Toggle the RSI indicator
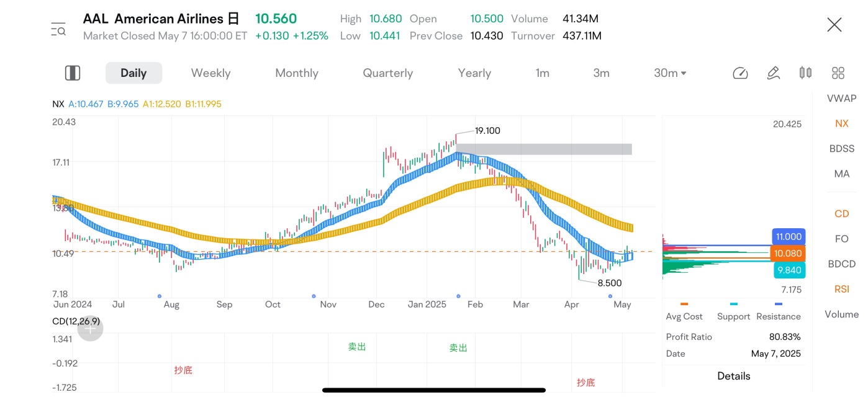The width and height of the screenshot is (868, 400). (x=842, y=289)
